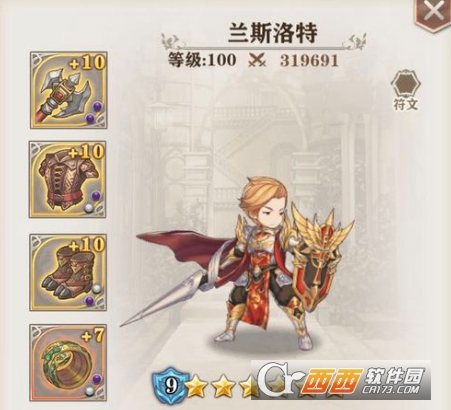Open the leather boots equipment slot

click(68, 273)
